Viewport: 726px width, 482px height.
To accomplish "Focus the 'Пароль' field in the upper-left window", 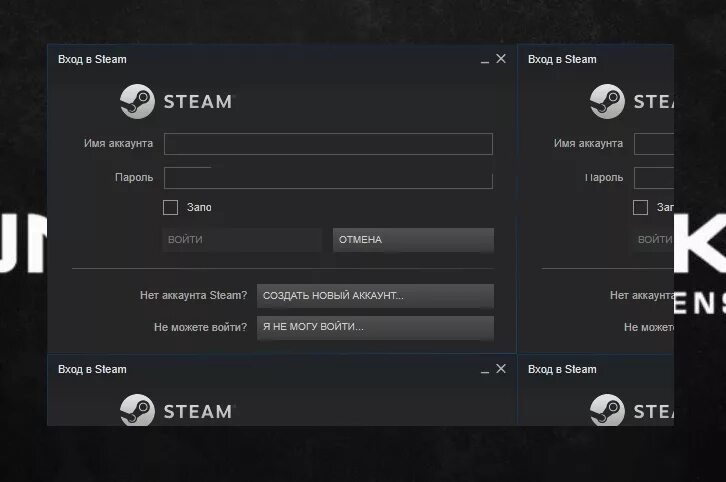I will click(328, 178).
